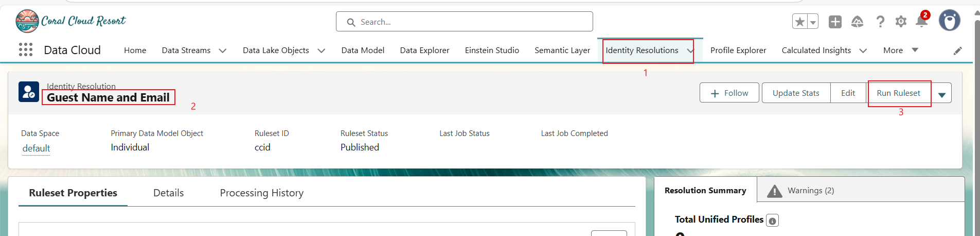Expand the Identity Resolutions dropdown chevron
This screenshot has height=236, width=980.
coord(690,50)
